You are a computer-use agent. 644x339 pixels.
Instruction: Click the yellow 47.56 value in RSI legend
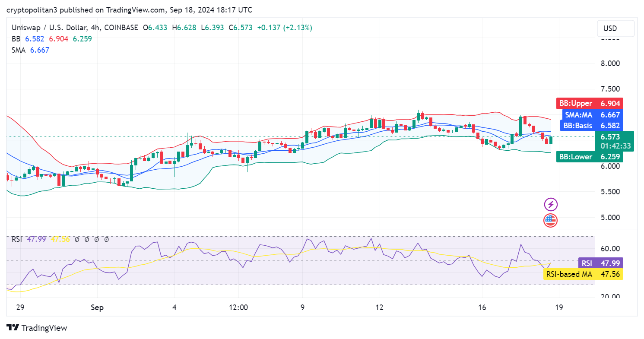click(60, 239)
